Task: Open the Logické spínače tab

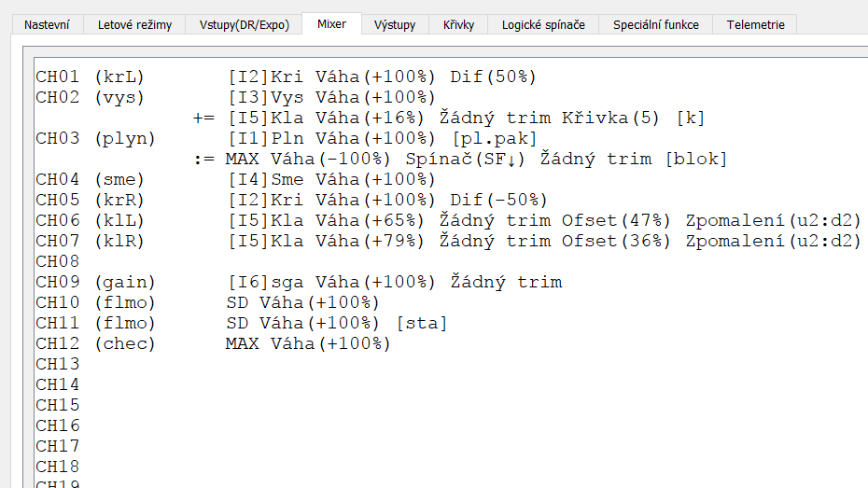Action: pyautogui.click(x=543, y=25)
